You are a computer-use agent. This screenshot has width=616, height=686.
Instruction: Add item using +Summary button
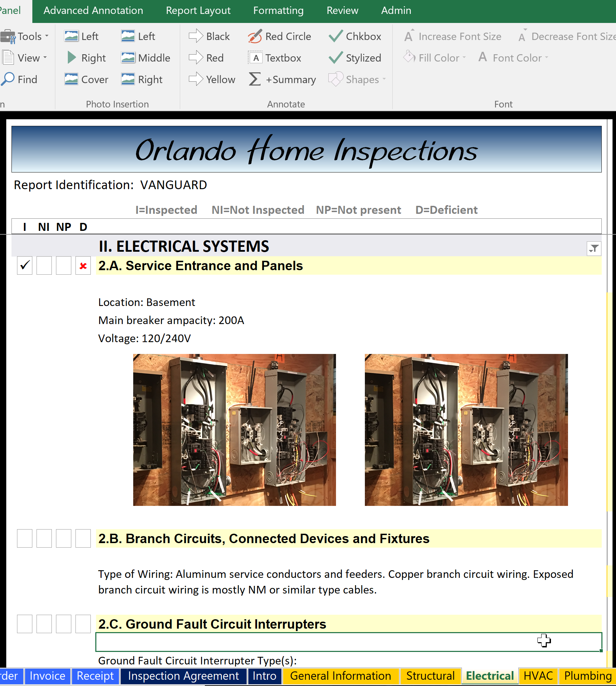(x=282, y=80)
